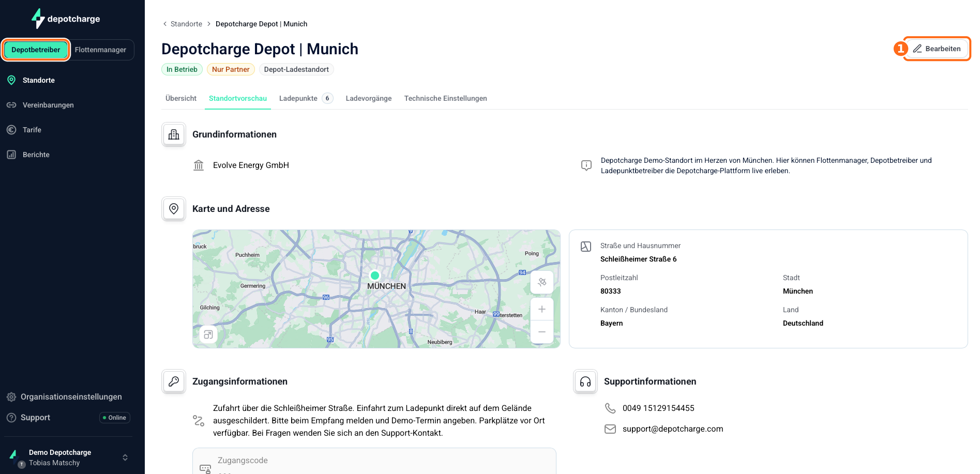Click the Berichte chart icon

pyautogui.click(x=11, y=155)
